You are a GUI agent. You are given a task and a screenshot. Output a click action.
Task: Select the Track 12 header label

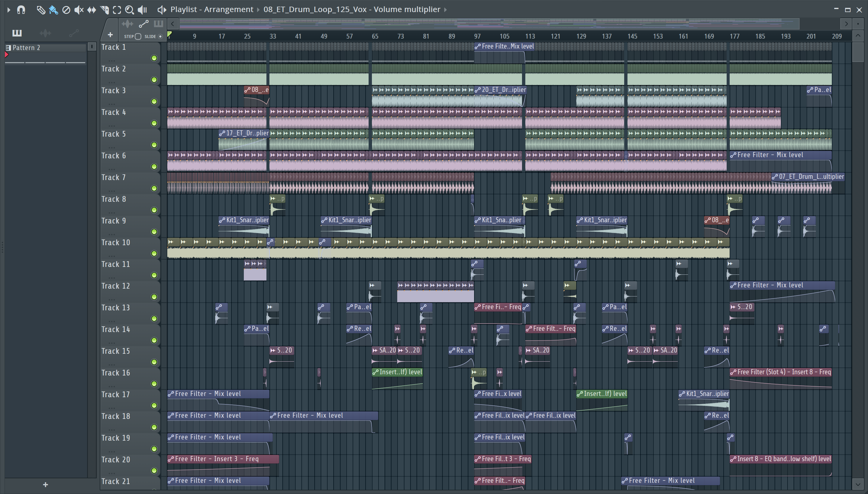click(x=116, y=286)
